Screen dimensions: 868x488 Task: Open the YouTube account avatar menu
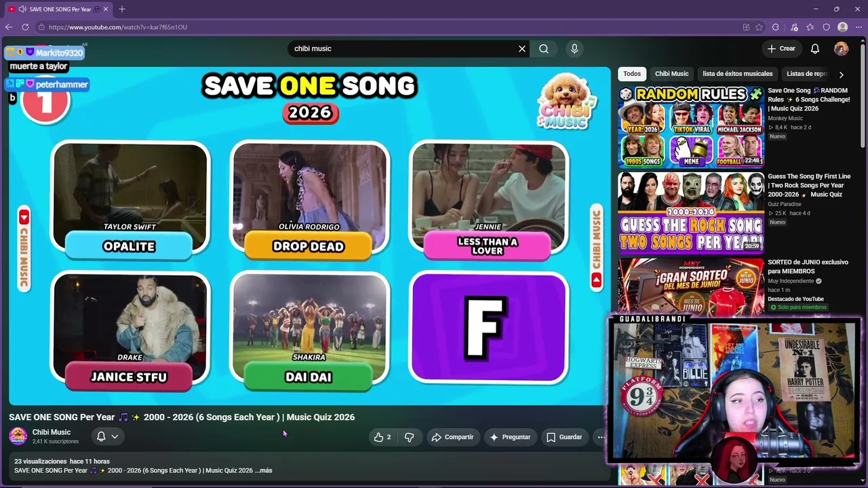pyautogui.click(x=841, y=49)
